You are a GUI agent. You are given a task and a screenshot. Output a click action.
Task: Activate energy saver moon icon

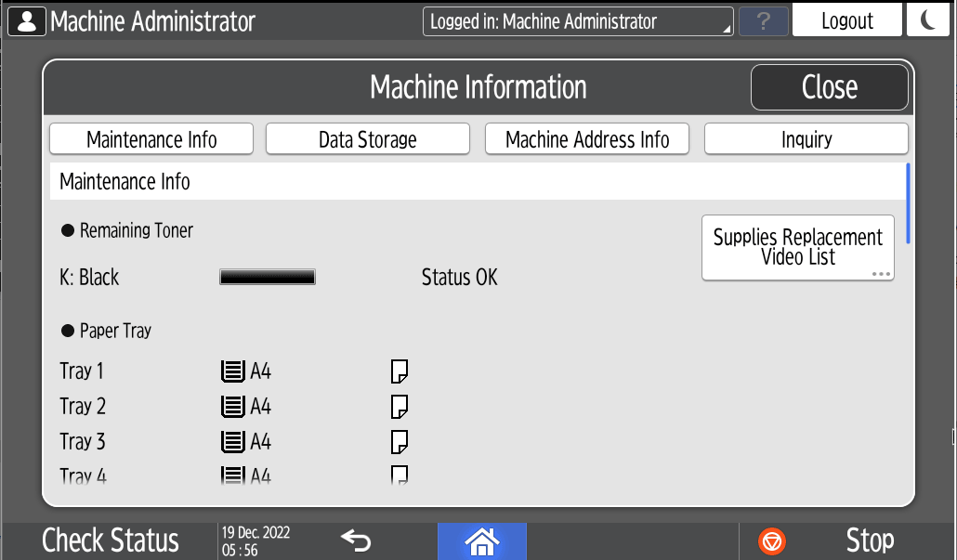coord(928,20)
